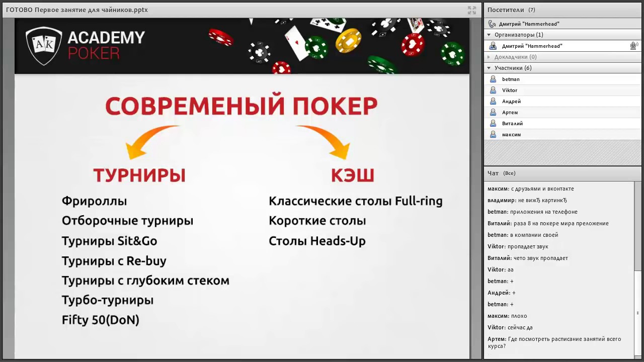Click the user icon next to betman
Screen dimensions: 644x362
pyautogui.click(x=493, y=79)
